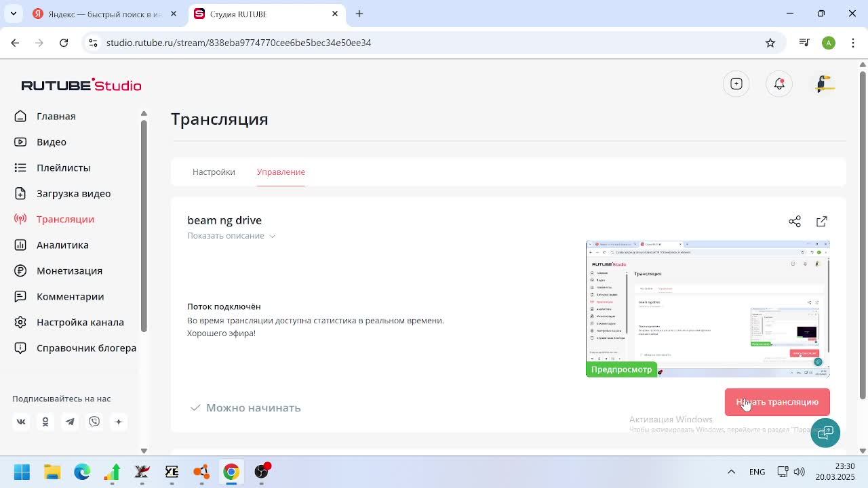The image size is (868, 488).
Task: Click the beam ng drive stream title
Action: point(224,220)
